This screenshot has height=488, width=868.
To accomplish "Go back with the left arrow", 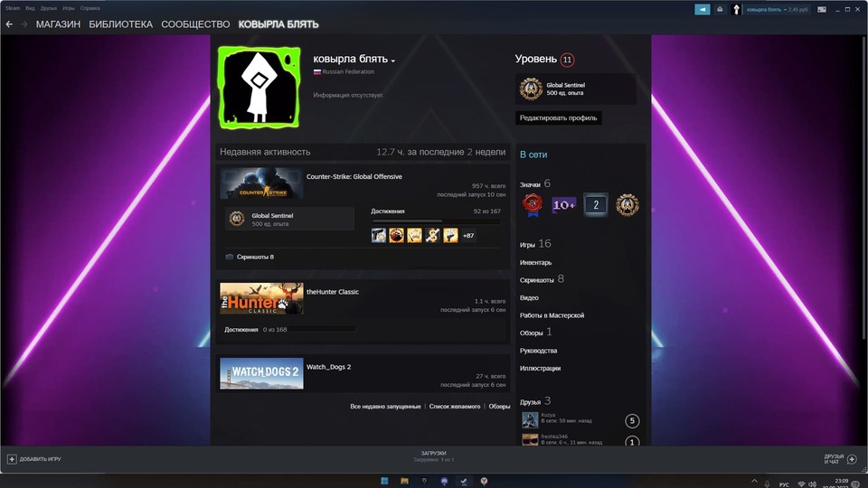I will click(9, 24).
